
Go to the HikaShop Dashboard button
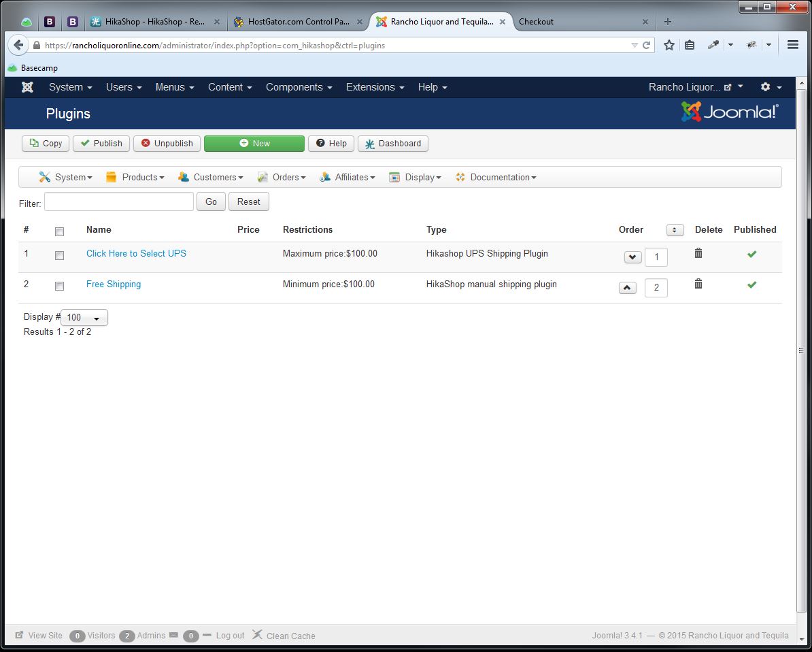[x=393, y=144]
